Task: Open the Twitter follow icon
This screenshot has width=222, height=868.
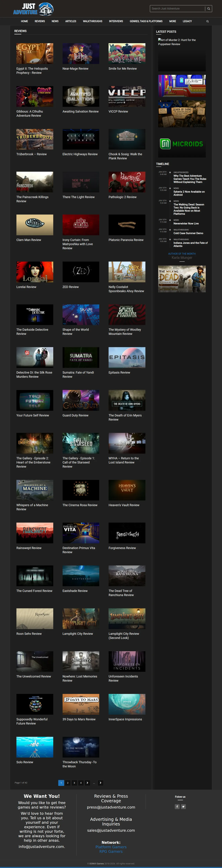Action: [183, 806]
